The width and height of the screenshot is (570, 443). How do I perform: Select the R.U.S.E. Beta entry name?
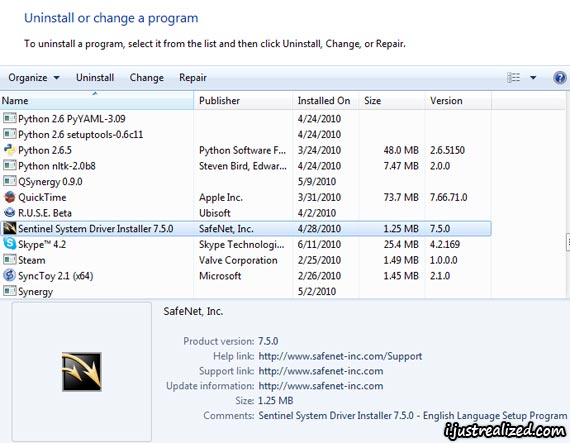(x=45, y=213)
